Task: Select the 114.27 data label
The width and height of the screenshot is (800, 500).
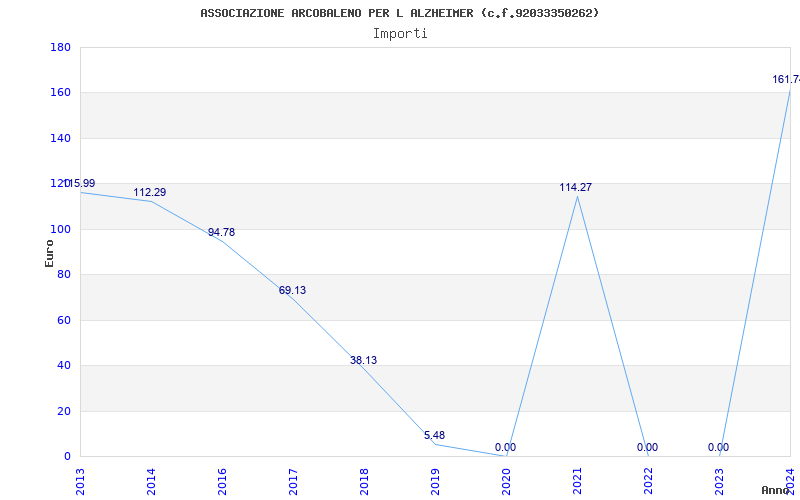Action: point(576,187)
